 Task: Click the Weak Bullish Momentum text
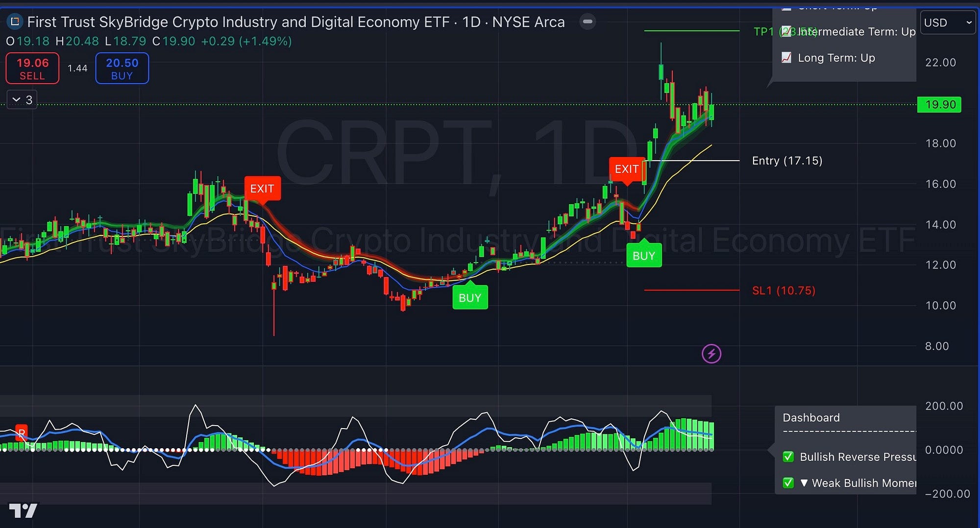click(x=864, y=483)
